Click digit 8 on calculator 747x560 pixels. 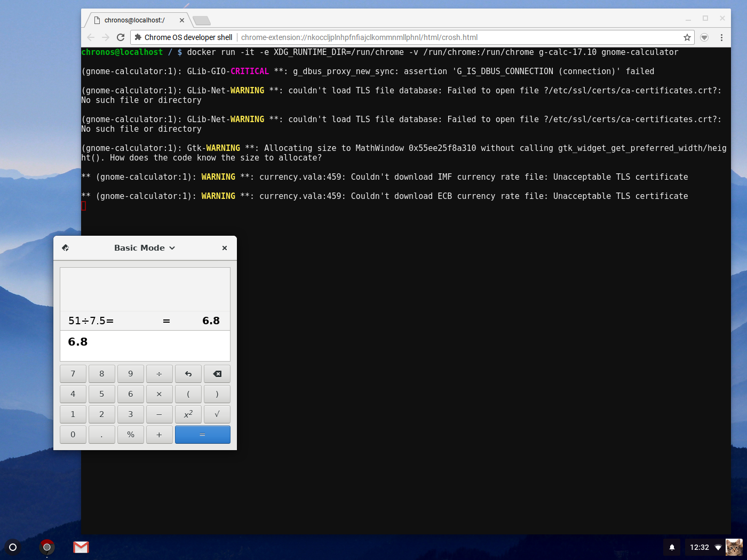click(102, 374)
